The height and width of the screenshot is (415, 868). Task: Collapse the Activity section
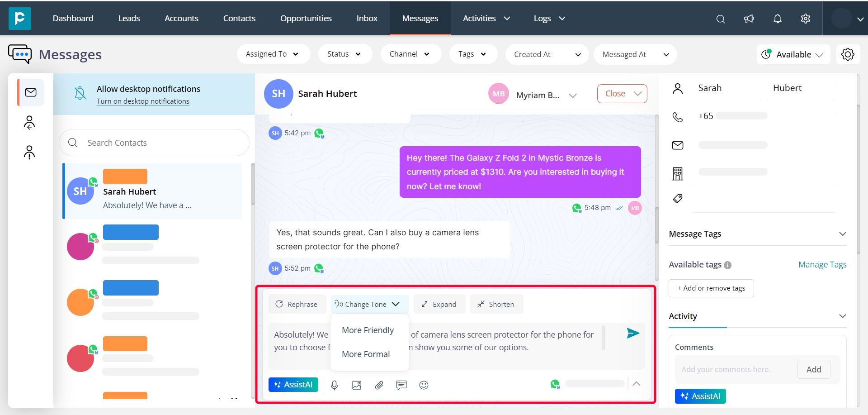(842, 316)
